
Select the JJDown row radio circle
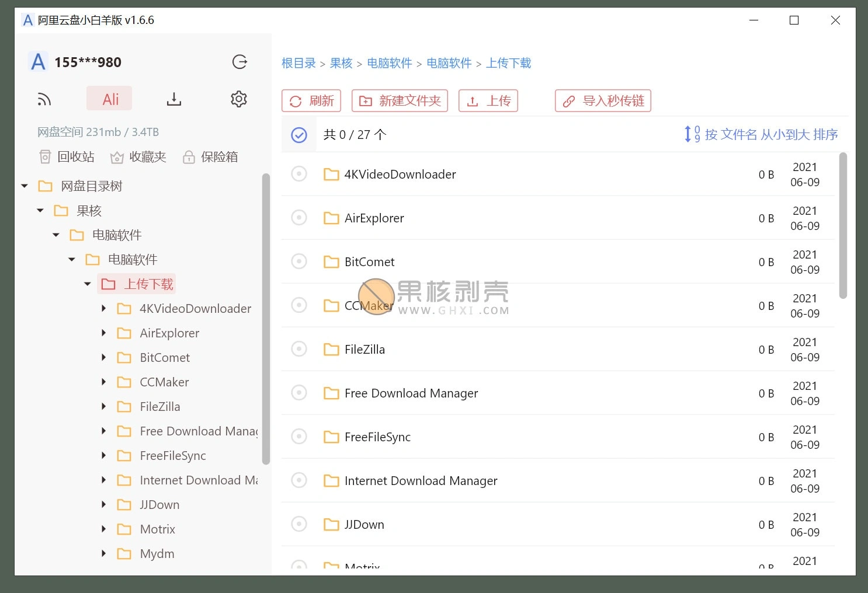click(x=299, y=524)
